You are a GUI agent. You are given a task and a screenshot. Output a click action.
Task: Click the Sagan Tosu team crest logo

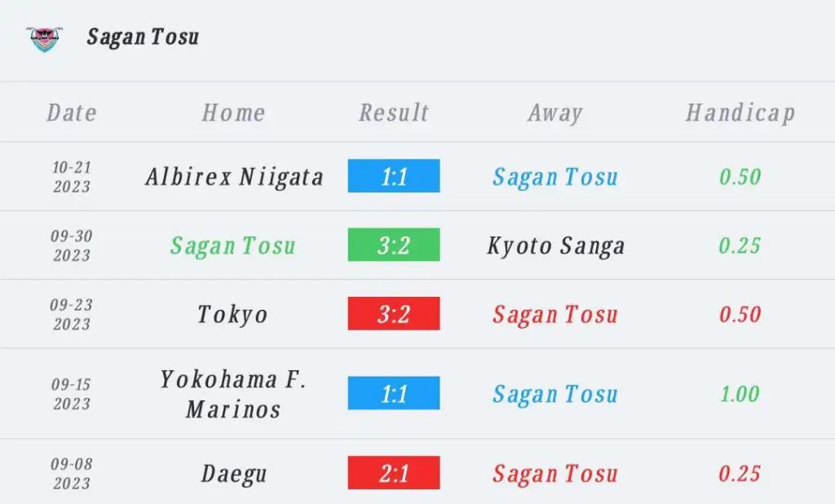[44, 39]
